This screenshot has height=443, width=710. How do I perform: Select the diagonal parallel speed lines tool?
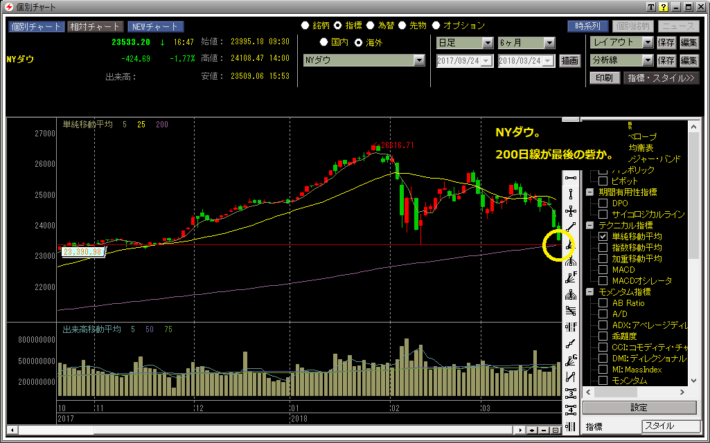[571, 311]
